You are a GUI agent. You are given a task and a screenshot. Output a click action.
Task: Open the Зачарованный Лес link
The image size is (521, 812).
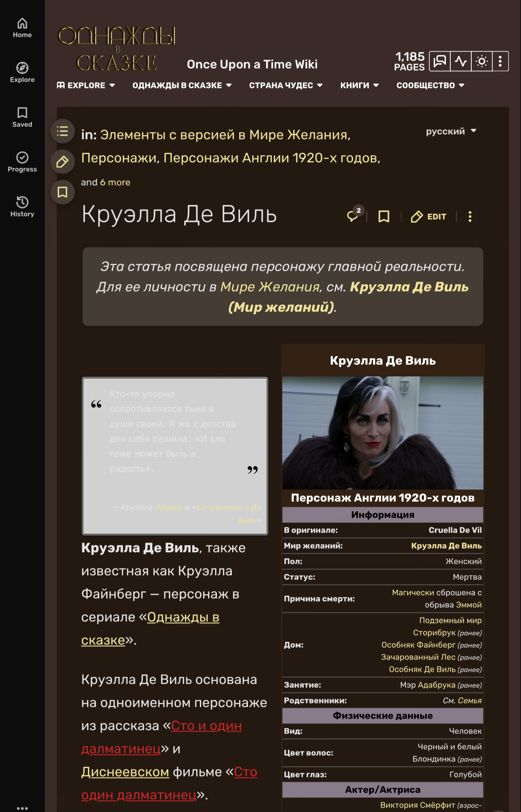point(418,657)
